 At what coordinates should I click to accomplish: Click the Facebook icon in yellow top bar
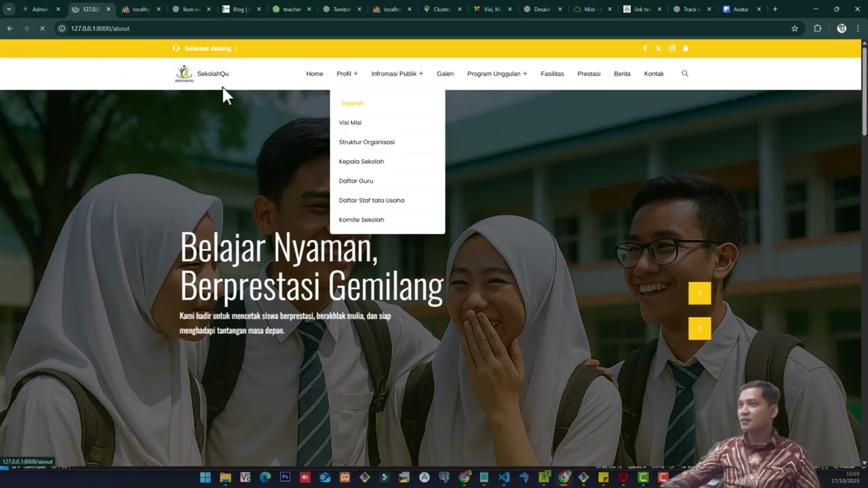645,48
